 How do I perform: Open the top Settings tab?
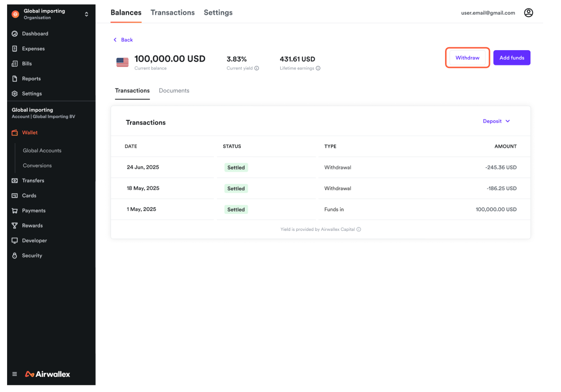pos(218,13)
